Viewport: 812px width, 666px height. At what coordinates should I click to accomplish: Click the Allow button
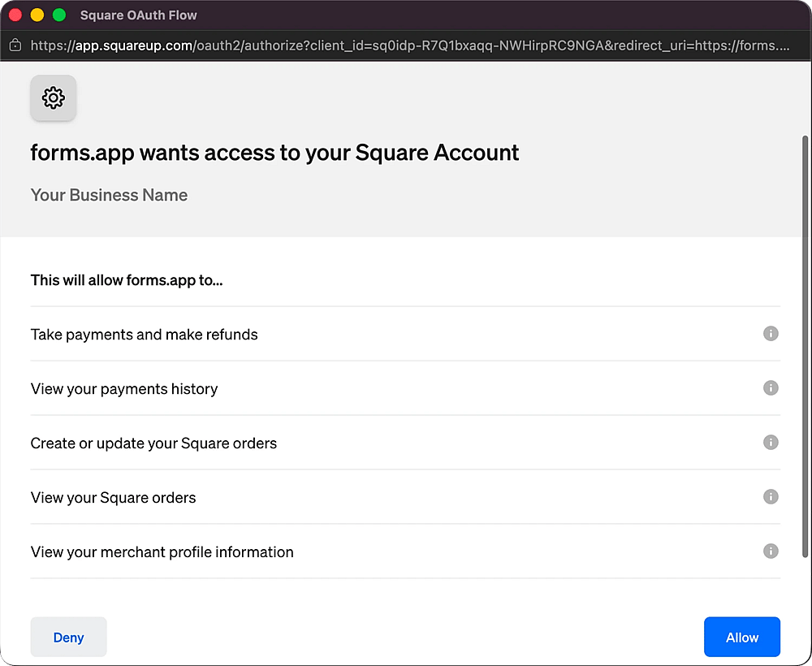point(741,637)
